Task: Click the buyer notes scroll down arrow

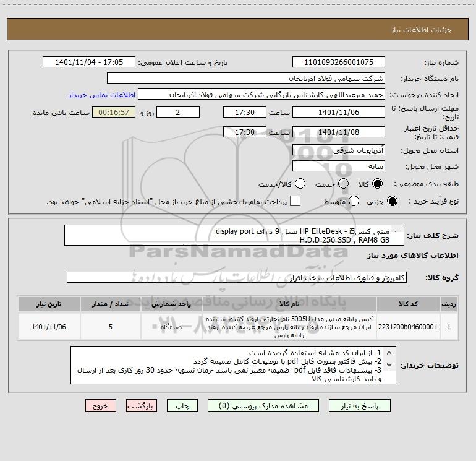Action: click(389, 364)
